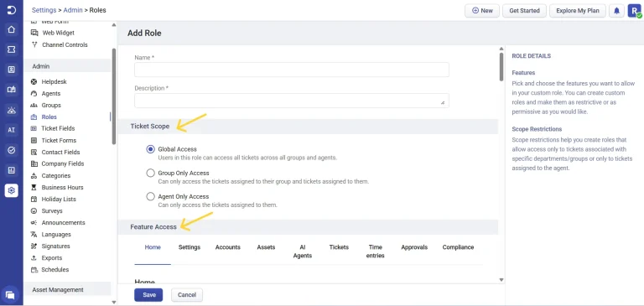This screenshot has height=306, width=644.
Task: Click the Exports upload icon
Action: tap(34, 258)
